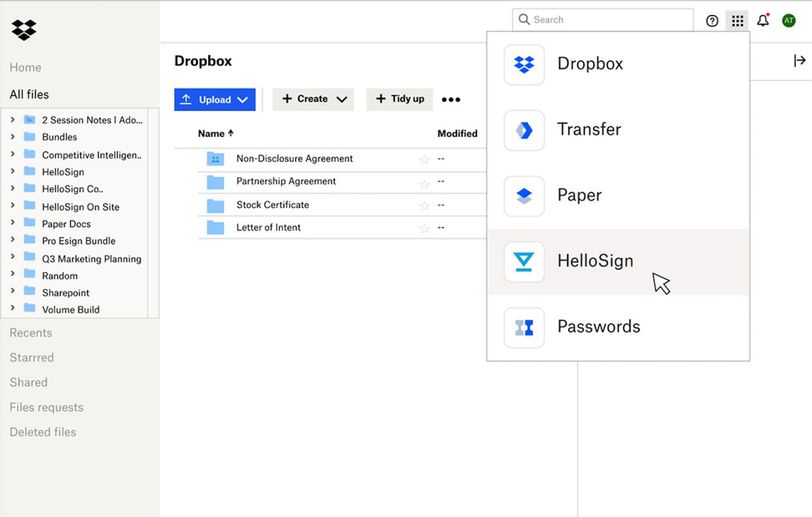Click the Tidy up button
The width and height of the screenshot is (812, 517).
tap(399, 99)
